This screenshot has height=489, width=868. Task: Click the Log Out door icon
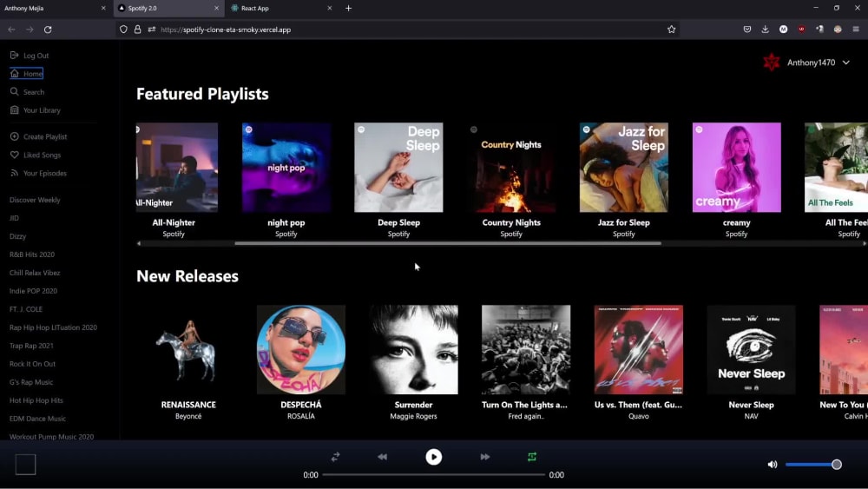point(15,55)
